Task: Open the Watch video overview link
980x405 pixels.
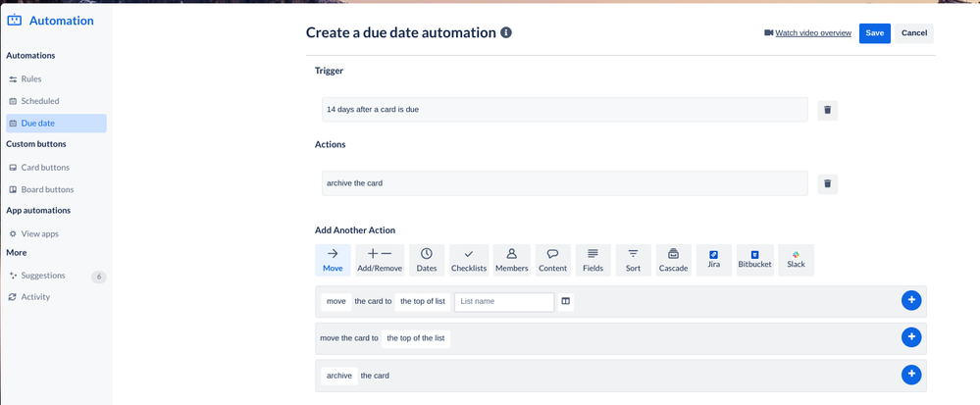Action: (x=813, y=33)
